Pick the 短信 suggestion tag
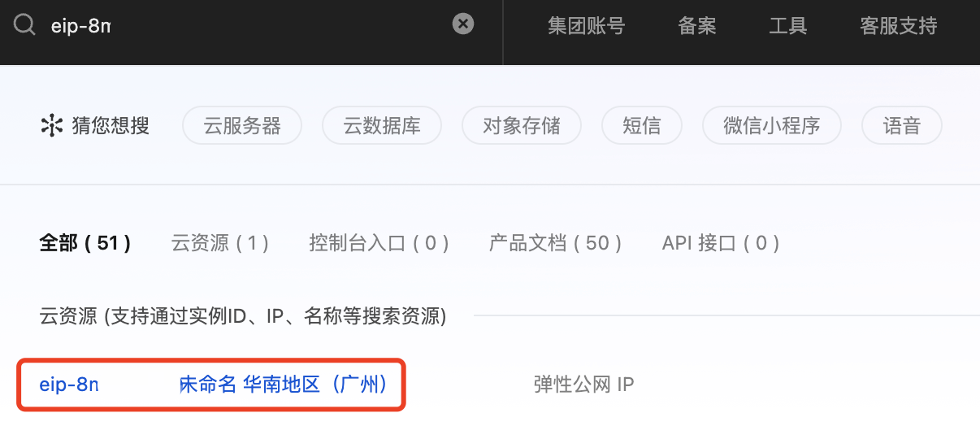The width and height of the screenshot is (980, 426). [x=641, y=126]
